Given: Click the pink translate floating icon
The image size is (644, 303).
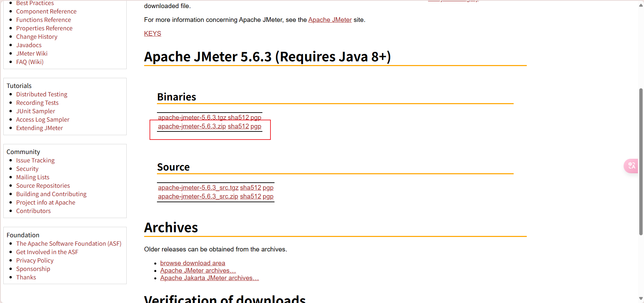Looking at the screenshot, I should coord(631,166).
